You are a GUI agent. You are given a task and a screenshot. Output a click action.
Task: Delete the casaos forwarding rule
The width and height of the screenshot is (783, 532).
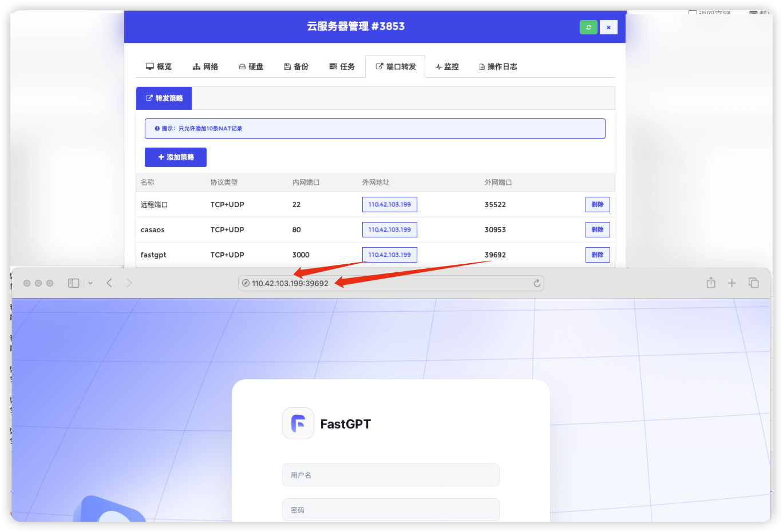pyautogui.click(x=598, y=229)
